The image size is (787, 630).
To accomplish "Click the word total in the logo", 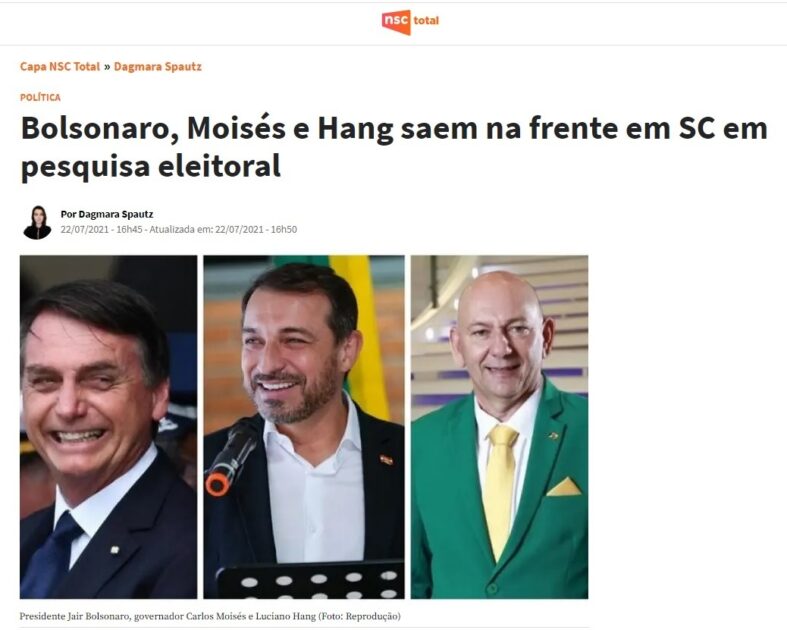I will tap(426, 21).
